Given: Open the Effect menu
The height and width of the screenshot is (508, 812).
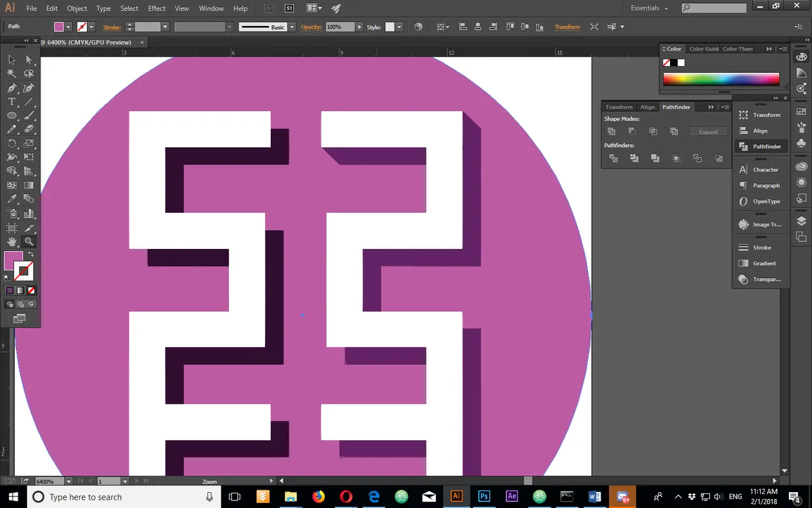Looking at the screenshot, I should 157,8.
